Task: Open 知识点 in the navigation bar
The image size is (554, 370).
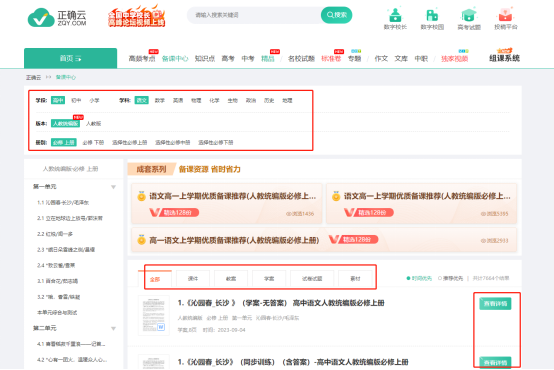Action: point(205,59)
